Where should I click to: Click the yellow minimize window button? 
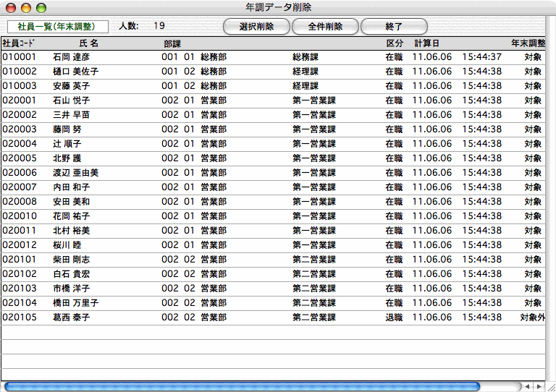(x=26, y=7)
